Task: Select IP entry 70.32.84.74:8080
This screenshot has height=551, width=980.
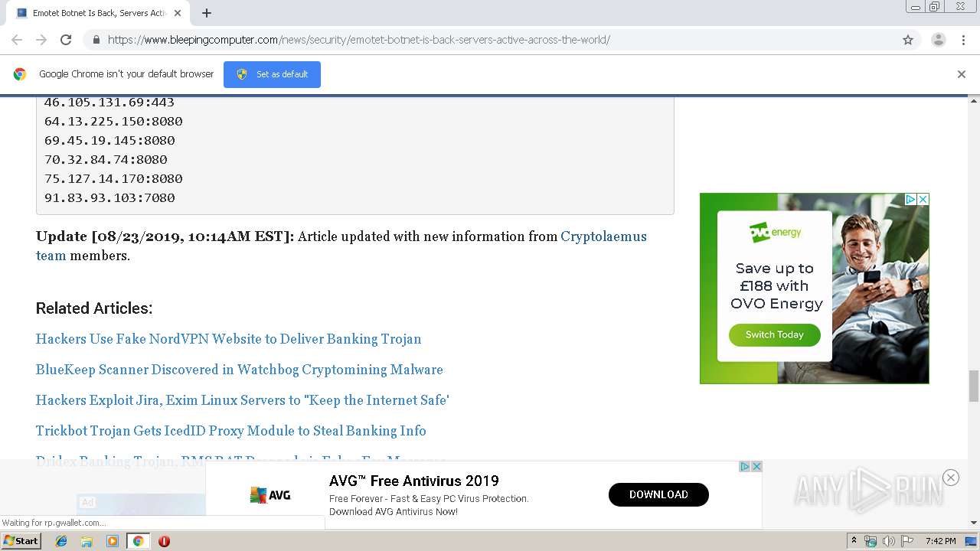Action: click(x=106, y=159)
